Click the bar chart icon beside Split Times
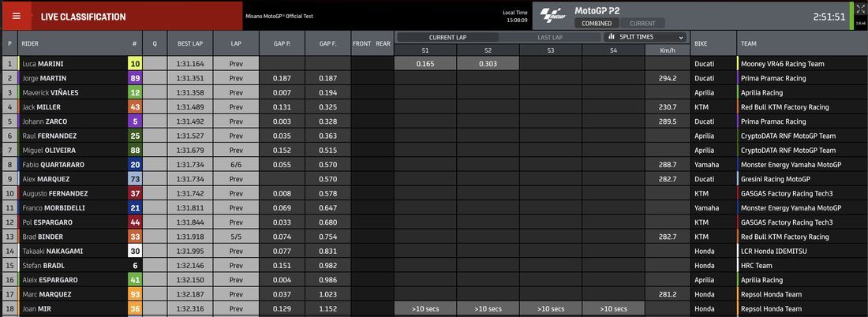Image resolution: width=868 pixels, height=317 pixels. pyautogui.click(x=612, y=37)
